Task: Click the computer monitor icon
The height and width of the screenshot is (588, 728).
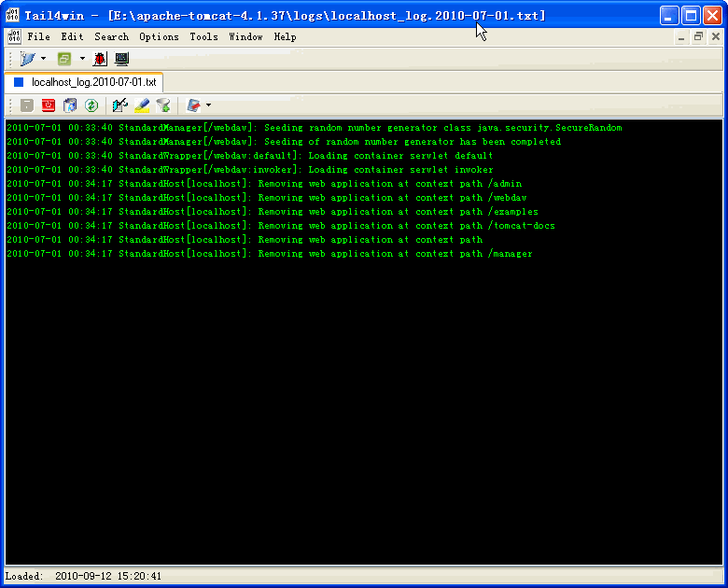Action: tap(121, 59)
